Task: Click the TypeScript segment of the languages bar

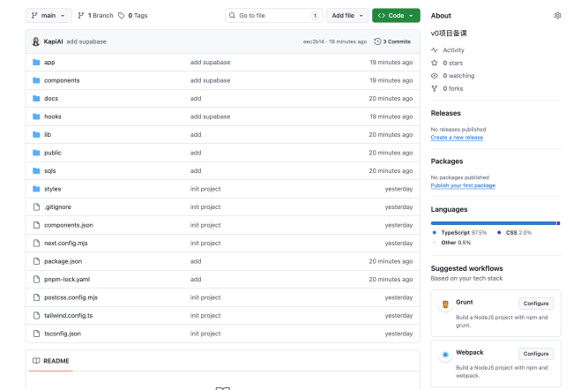Action: [492, 223]
